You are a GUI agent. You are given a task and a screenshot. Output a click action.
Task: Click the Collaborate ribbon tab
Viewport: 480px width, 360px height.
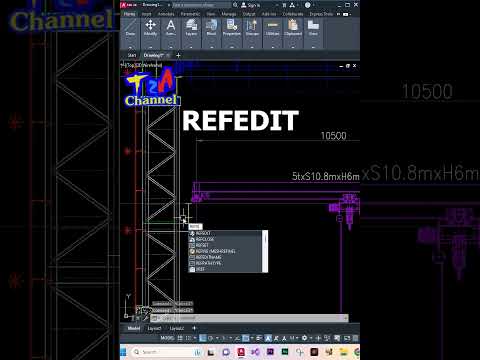point(293,14)
